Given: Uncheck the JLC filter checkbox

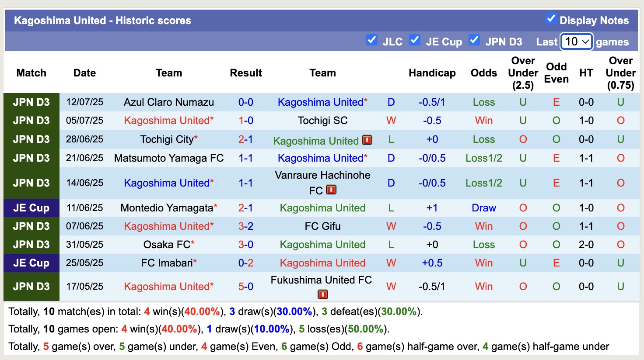Looking at the screenshot, I should [x=372, y=40].
